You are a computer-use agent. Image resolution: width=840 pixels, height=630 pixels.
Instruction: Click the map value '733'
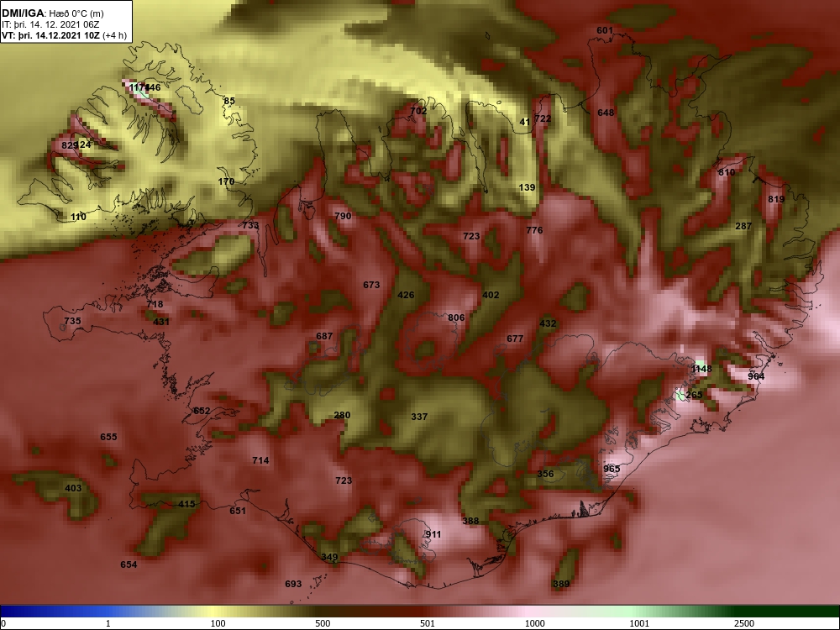pyautogui.click(x=250, y=225)
